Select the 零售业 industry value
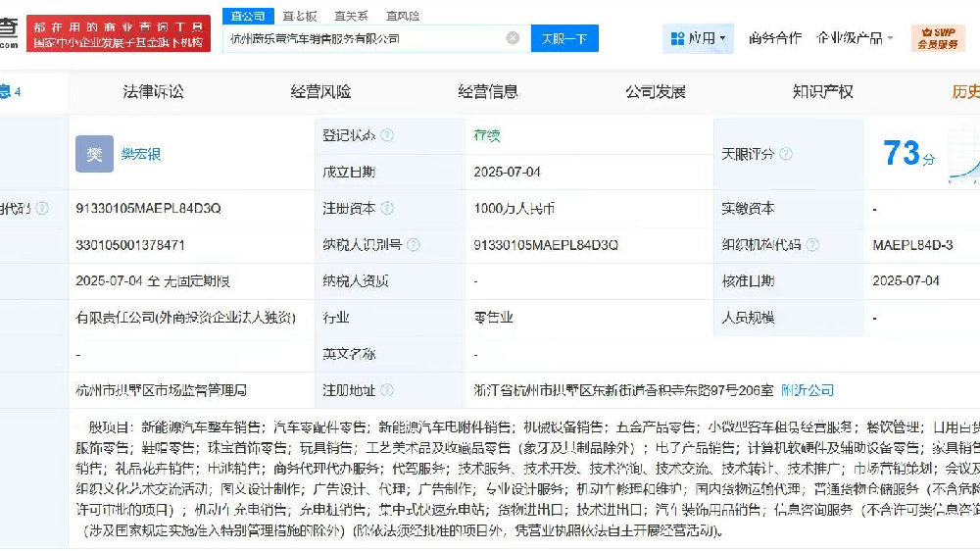The width and height of the screenshot is (980, 551). pos(493,318)
